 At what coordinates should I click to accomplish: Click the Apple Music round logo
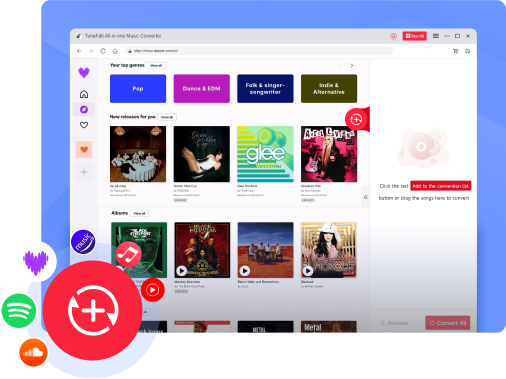tap(128, 254)
